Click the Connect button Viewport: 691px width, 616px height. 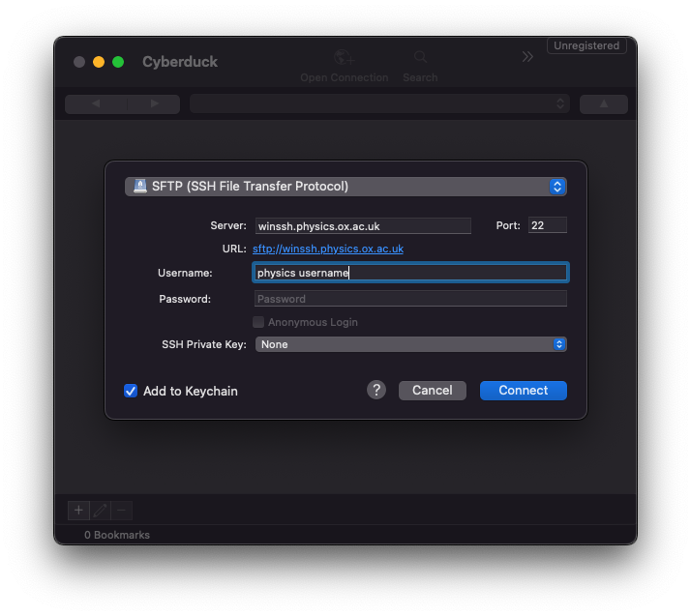(524, 391)
